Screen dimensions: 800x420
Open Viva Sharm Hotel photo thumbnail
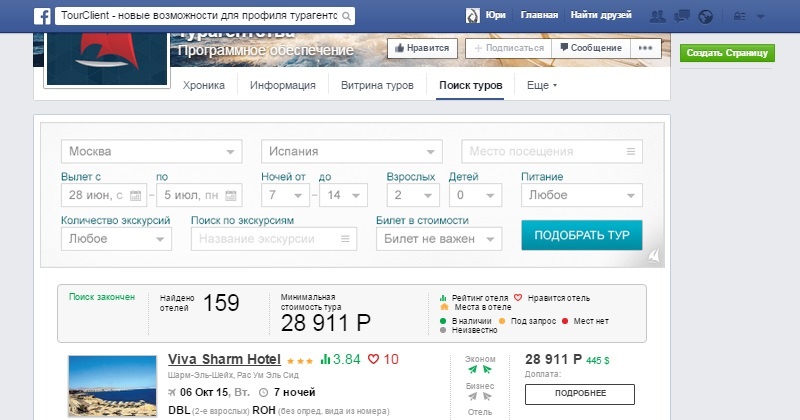click(x=112, y=386)
